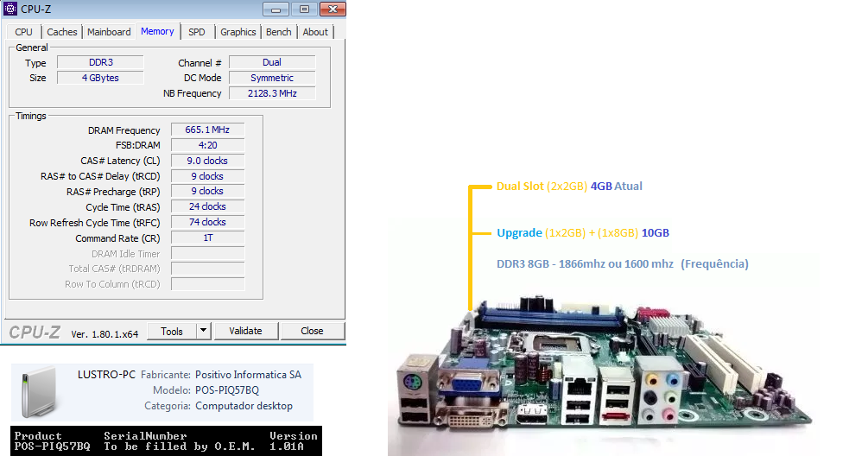Screen dimensions: 868x456
Task: Click the tRCD delay value 9 clocks
Action: (x=207, y=176)
